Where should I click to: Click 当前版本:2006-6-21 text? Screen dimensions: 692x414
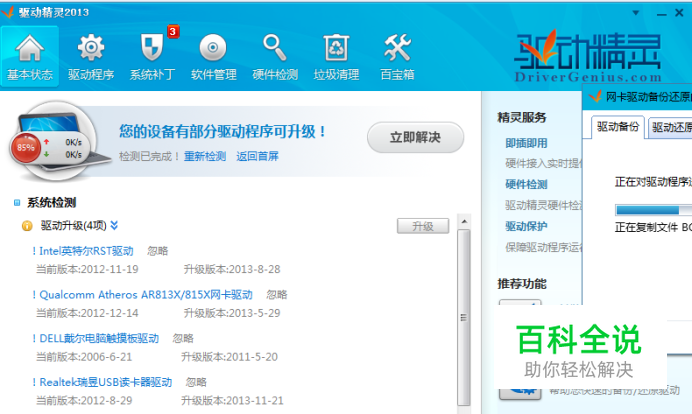coord(84,357)
